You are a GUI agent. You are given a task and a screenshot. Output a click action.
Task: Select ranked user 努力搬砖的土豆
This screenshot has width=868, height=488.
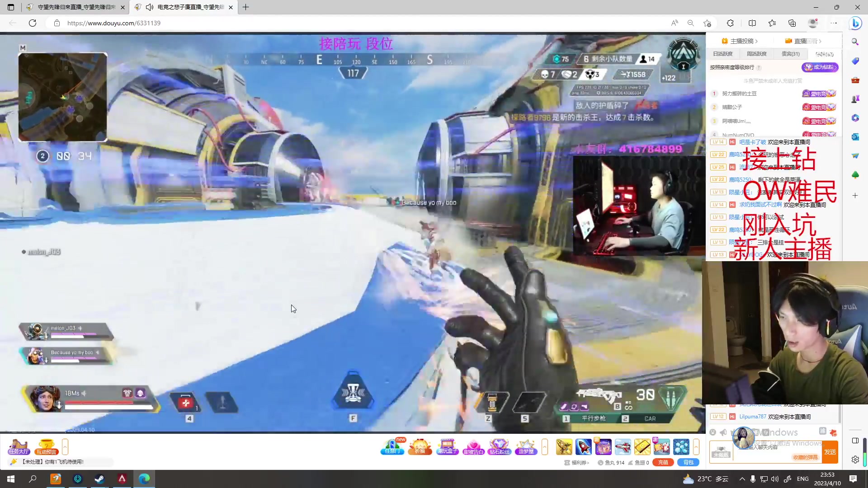tap(739, 94)
